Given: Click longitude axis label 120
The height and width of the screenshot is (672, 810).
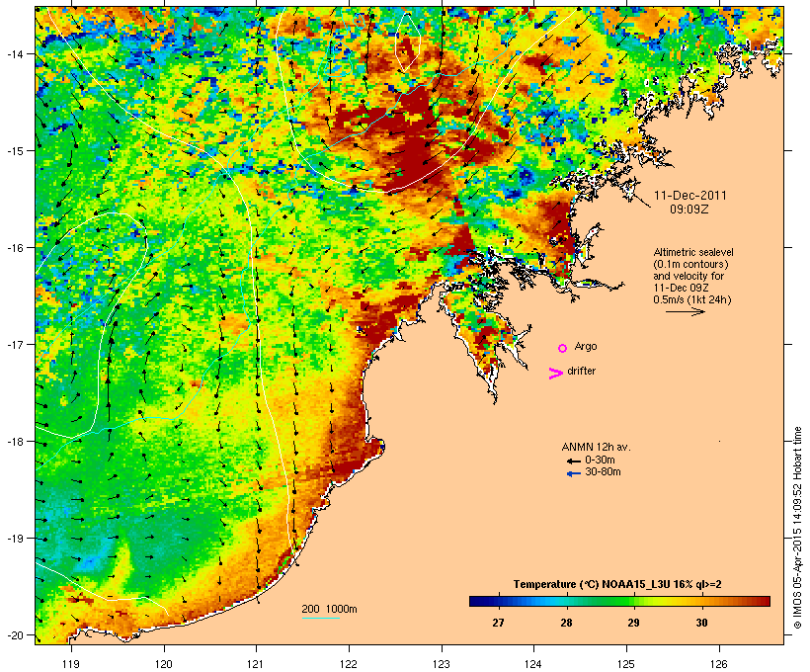Looking at the screenshot, I should [x=164, y=664].
